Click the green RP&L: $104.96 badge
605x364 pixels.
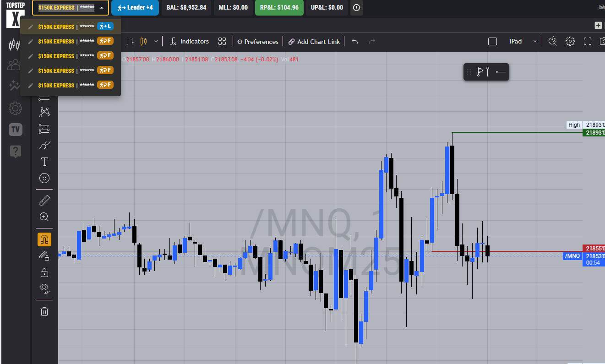[279, 7]
